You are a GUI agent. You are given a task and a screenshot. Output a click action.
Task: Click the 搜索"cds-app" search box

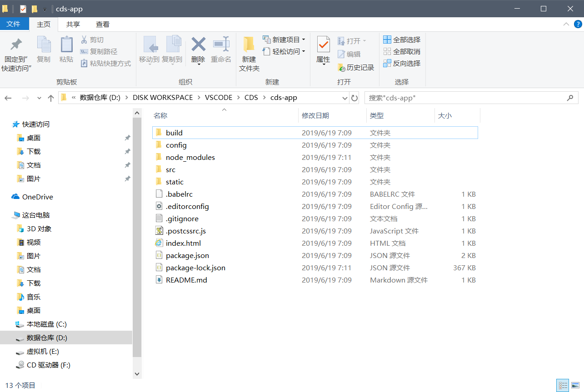coord(471,98)
